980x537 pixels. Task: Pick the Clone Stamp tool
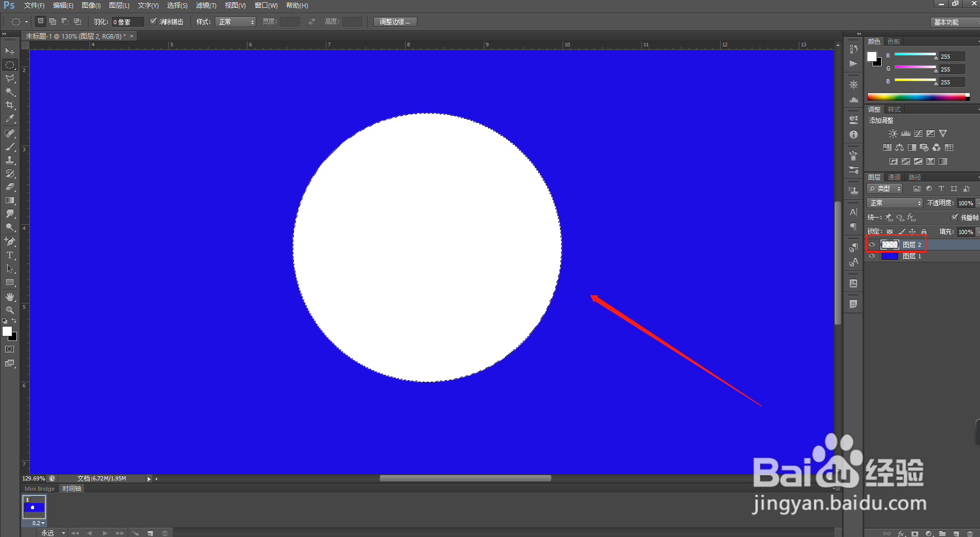click(10, 160)
